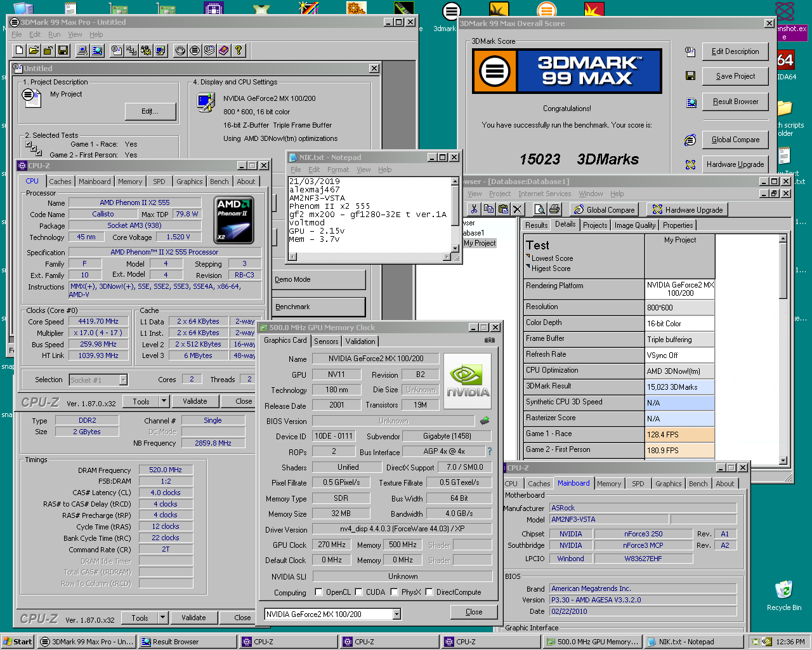Click the Delete X icon in Result Browser toolbar
The image size is (812, 650).
coord(518,209)
